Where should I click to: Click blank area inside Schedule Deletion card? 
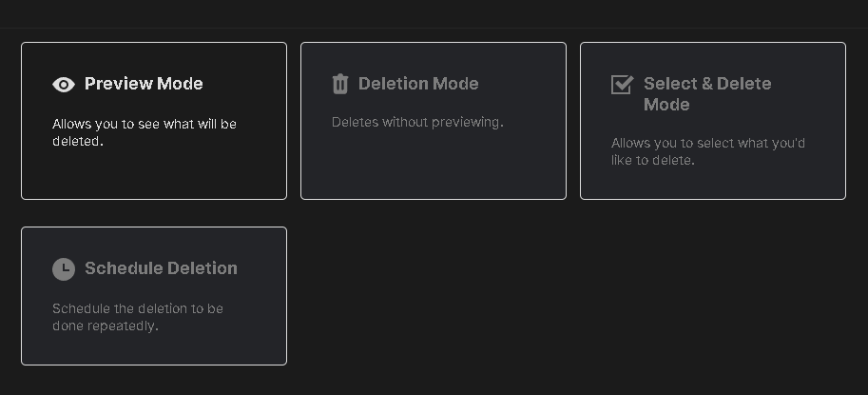[x=154, y=349]
